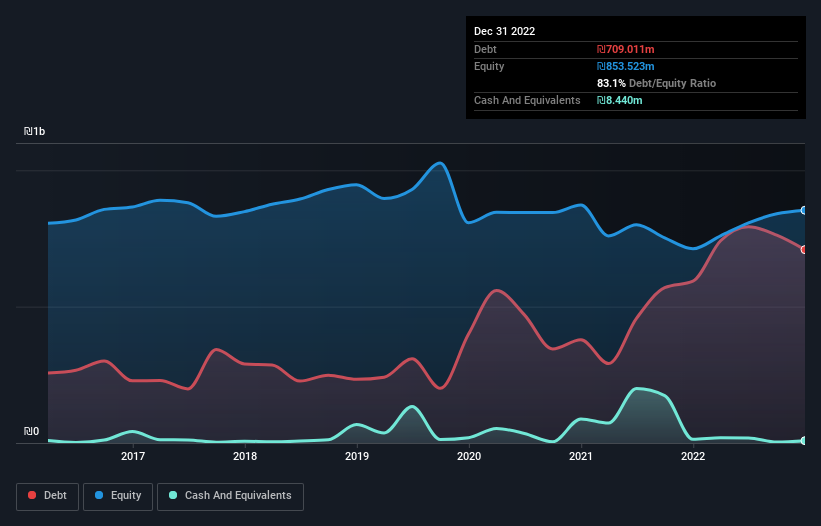Click the 2019 x-axis label

pos(357,456)
